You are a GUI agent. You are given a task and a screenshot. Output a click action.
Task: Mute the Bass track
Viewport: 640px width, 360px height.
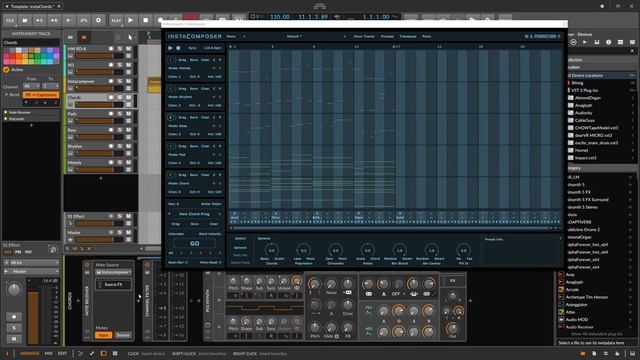pyautogui.click(x=128, y=130)
